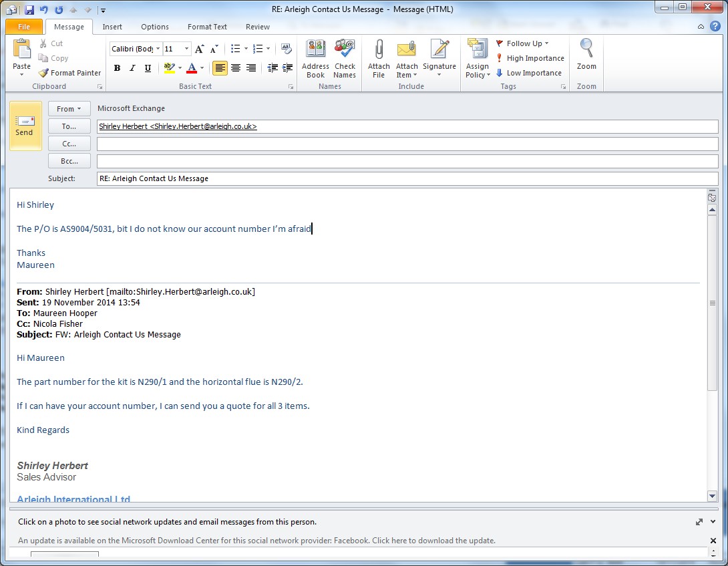Open the Outlook Help question mark
Screen dimensions: 728x566
[715, 27]
